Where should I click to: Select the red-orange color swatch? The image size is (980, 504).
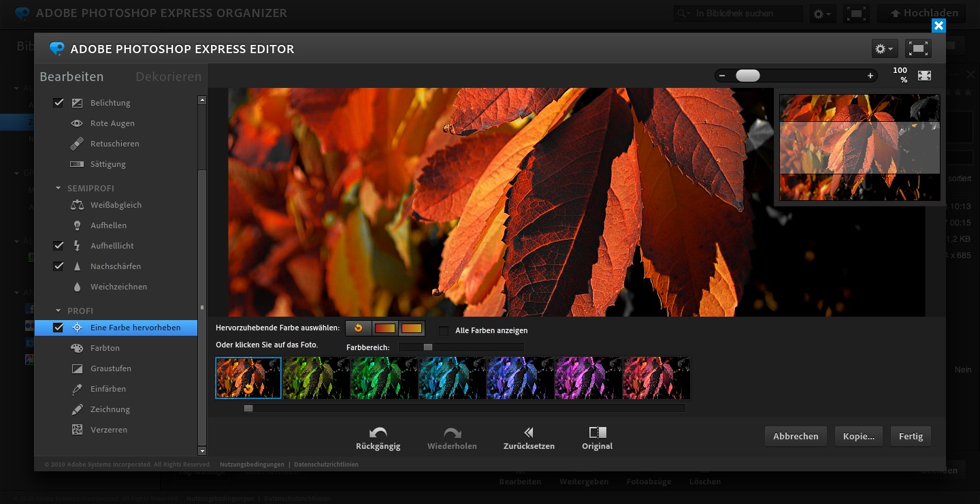pyautogui.click(x=385, y=328)
